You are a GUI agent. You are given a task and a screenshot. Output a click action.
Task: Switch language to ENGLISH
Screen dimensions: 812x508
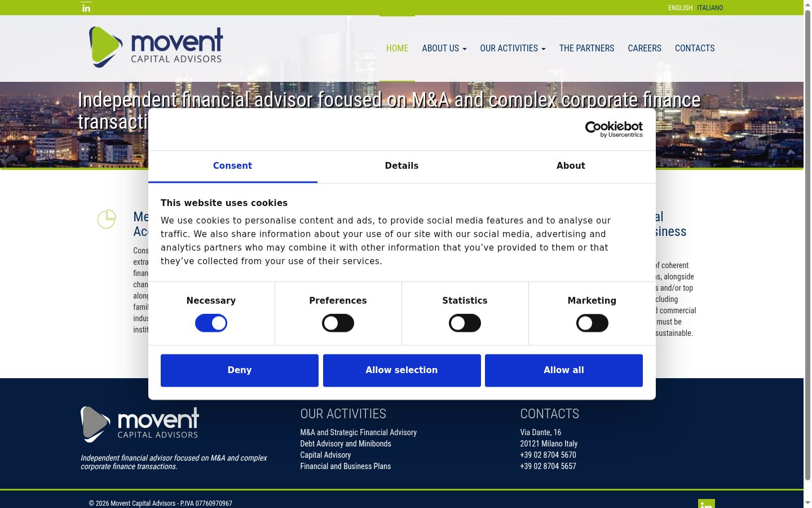click(680, 8)
